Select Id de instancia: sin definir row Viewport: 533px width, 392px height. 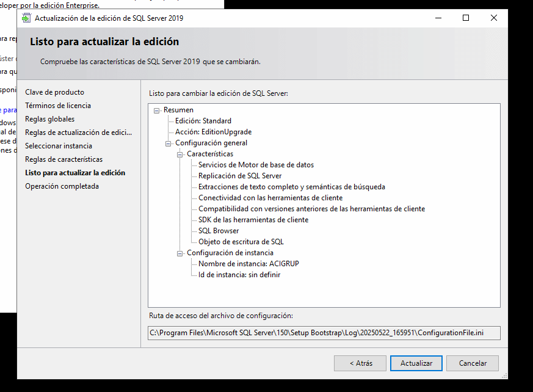(x=239, y=275)
